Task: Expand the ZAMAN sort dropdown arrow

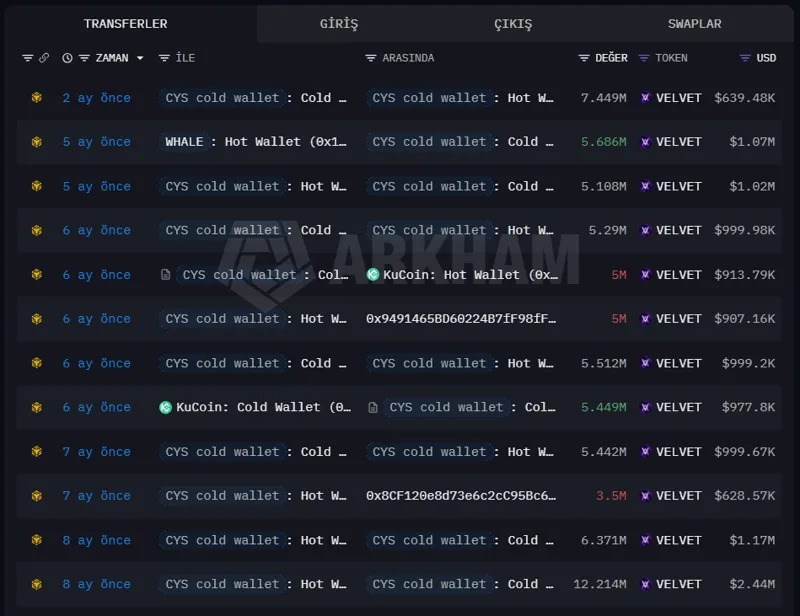Action: (x=140, y=58)
